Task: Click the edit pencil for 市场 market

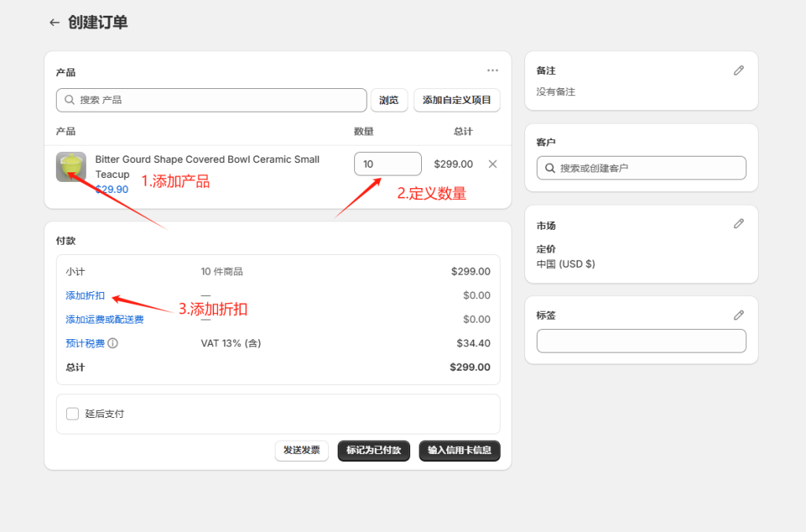Action: (x=738, y=224)
